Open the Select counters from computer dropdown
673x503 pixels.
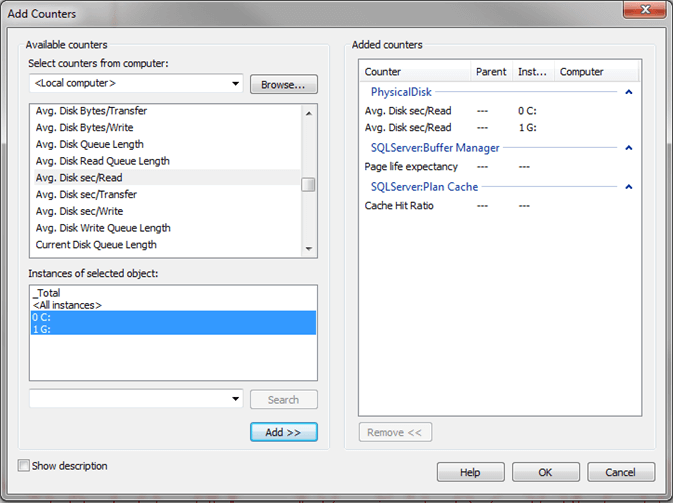pyautogui.click(x=235, y=83)
